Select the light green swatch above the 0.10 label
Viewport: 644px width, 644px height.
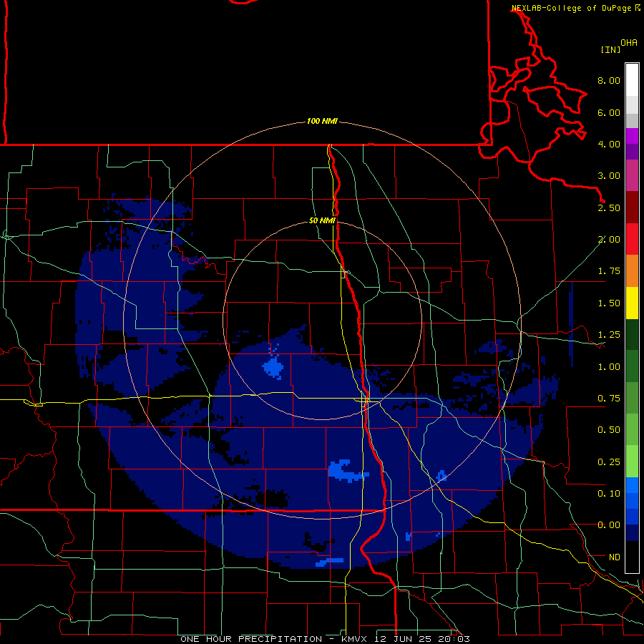point(632,462)
